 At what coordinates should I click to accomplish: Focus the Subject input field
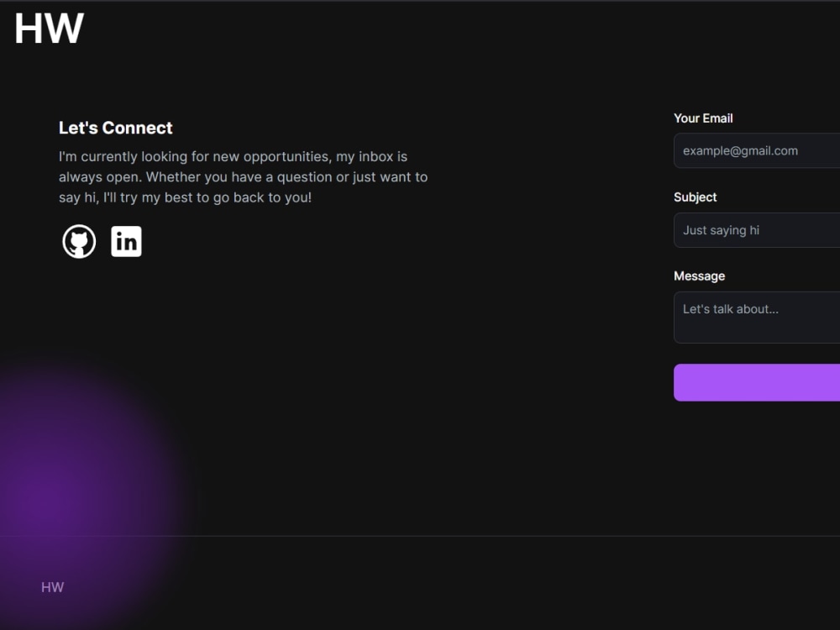point(757,230)
